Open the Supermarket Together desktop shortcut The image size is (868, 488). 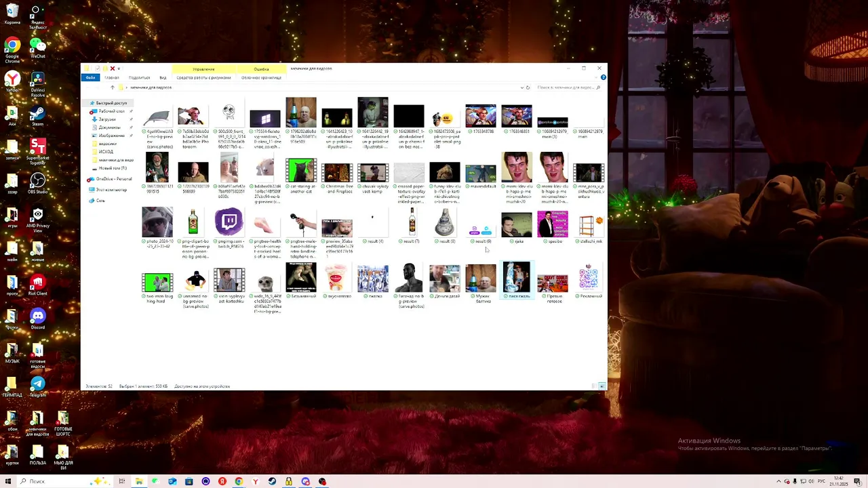[x=37, y=152]
